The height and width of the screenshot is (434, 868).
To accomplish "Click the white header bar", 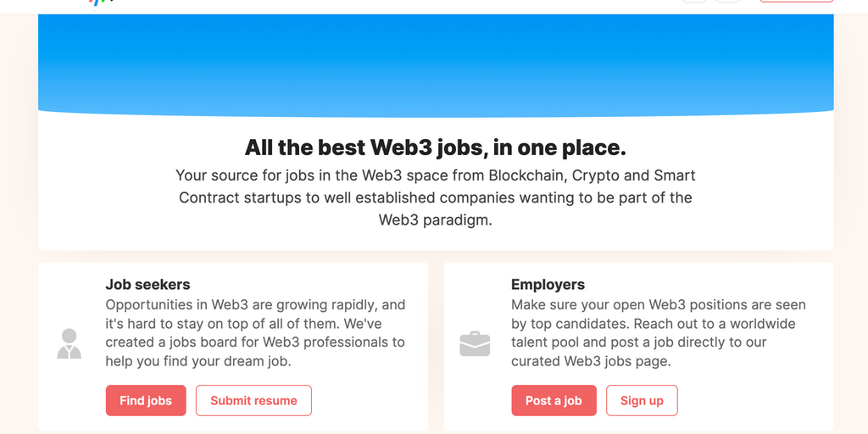I will (424, 5).
